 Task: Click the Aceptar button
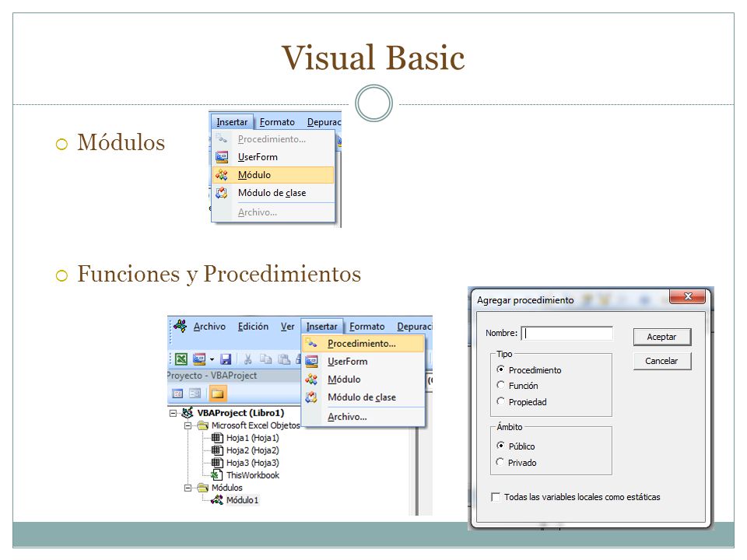coord(661,337)
